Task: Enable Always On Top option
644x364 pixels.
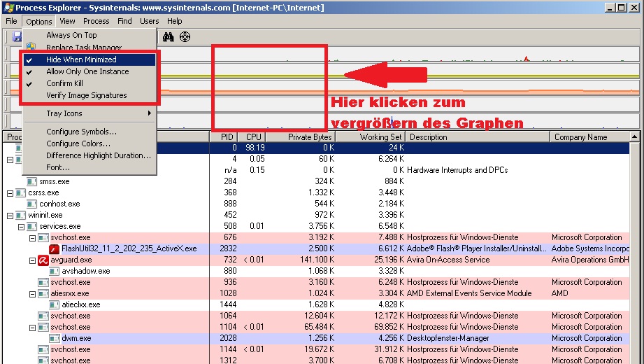Action: click(x=90, y=36)
